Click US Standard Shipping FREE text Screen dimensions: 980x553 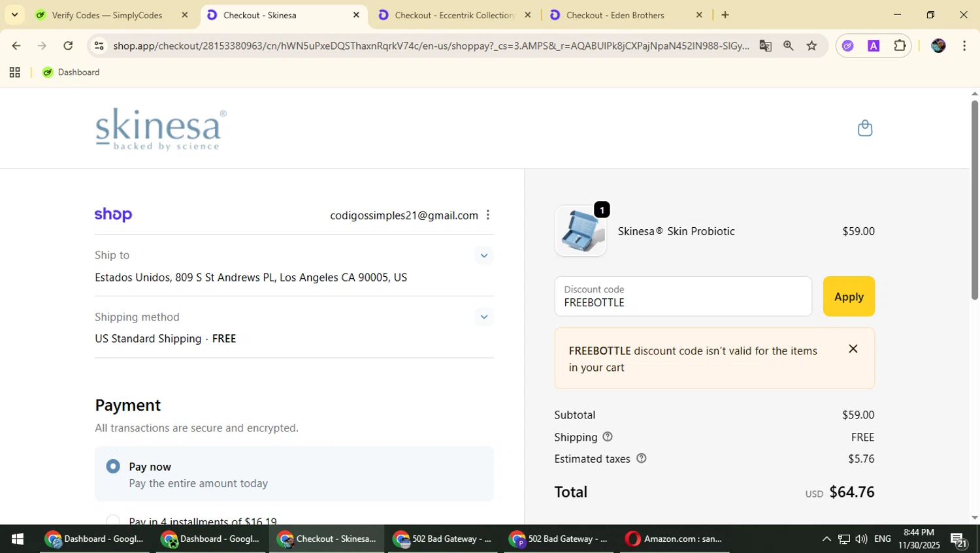pyautogui.click(x=165, y=338)
